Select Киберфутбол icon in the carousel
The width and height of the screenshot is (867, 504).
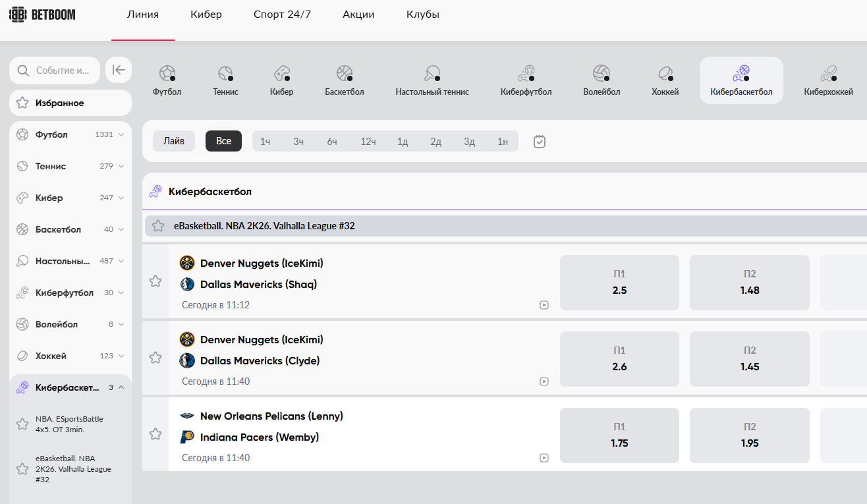pos(526,80)
